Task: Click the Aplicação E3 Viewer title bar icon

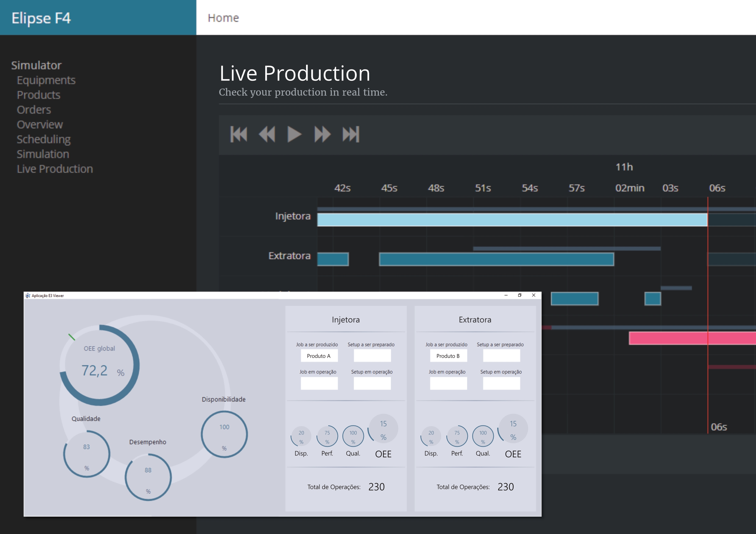Action: coord(28,295)
